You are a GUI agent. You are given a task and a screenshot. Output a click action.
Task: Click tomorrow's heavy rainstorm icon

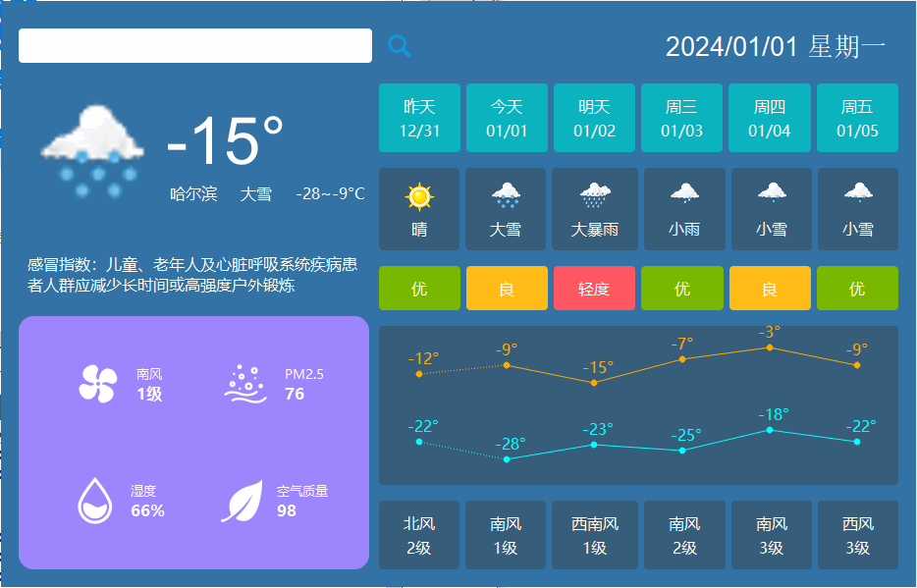594,196
